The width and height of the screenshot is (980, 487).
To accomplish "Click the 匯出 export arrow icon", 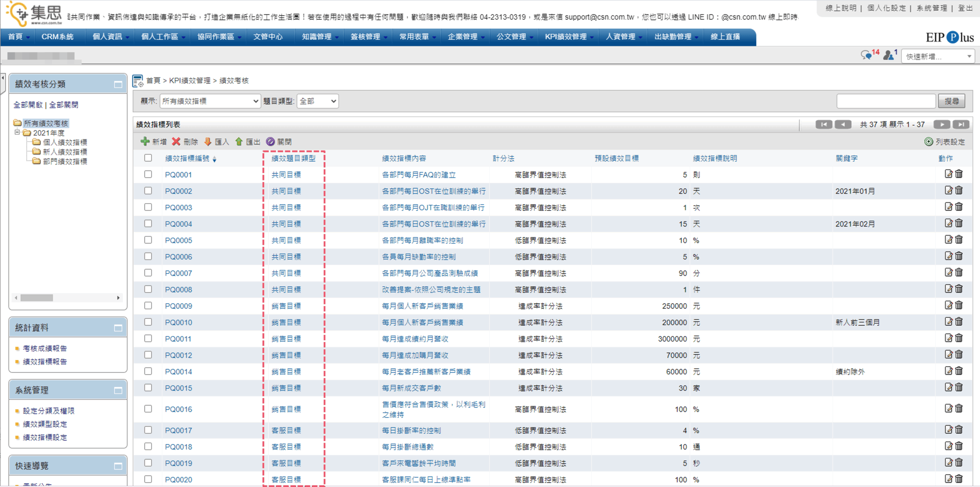I will (239, 142).
